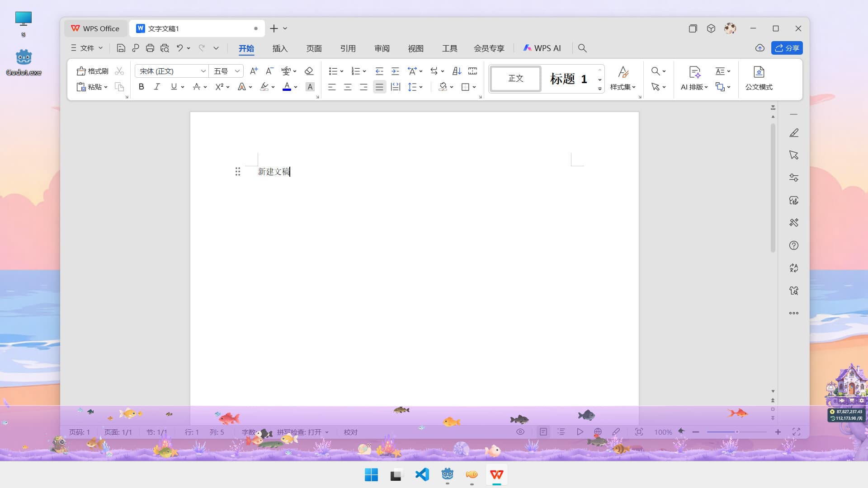Toggle center text alignment
This screenshot has width=868, height=488.
point(348,87)
